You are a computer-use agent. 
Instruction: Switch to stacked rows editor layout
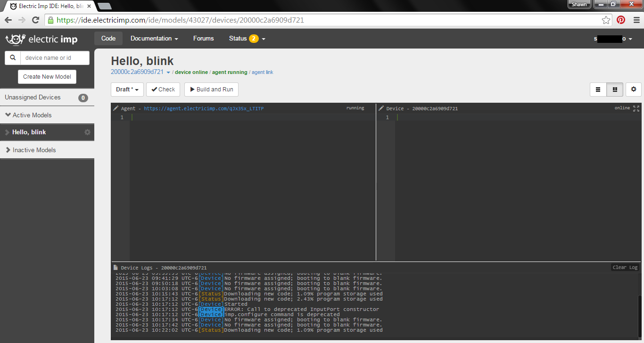click(598, 89)
